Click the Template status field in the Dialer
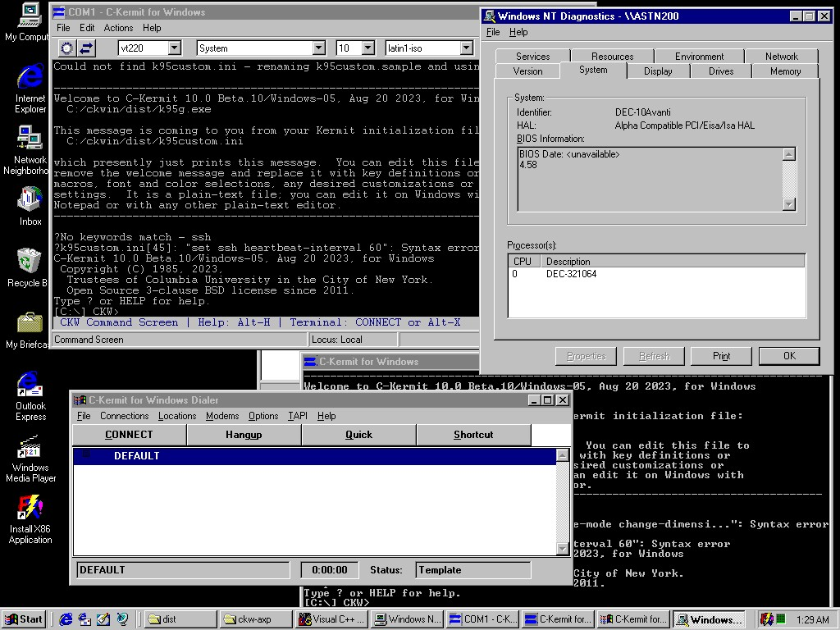This screenshot has width=840, height=630. (473, 570)
